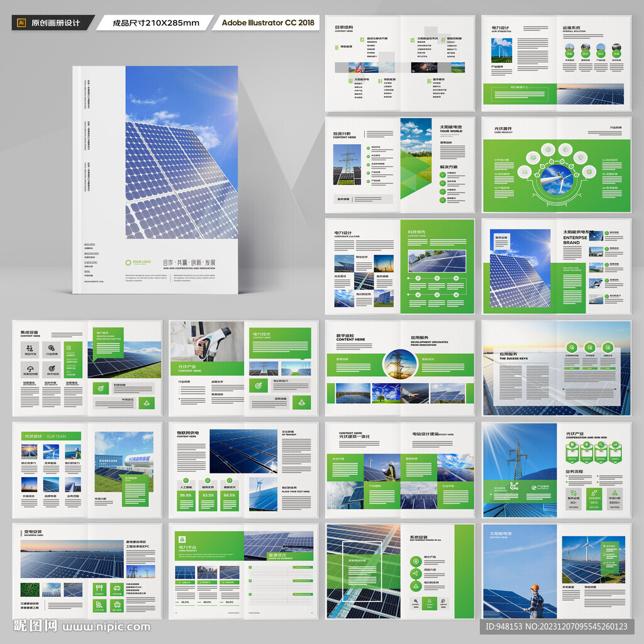This screenshot has width=644, height=644.
Task: Select the engineer in safety vest photo
Action: click(x=382, y=468)
